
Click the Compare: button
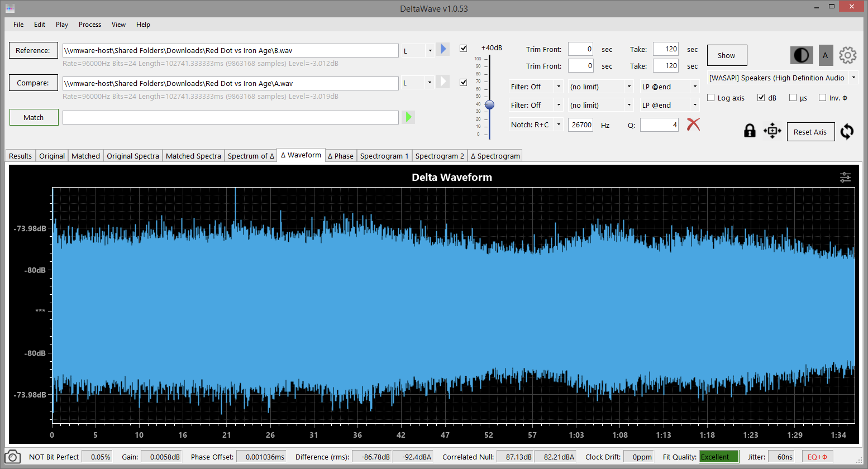coord(33,83)
